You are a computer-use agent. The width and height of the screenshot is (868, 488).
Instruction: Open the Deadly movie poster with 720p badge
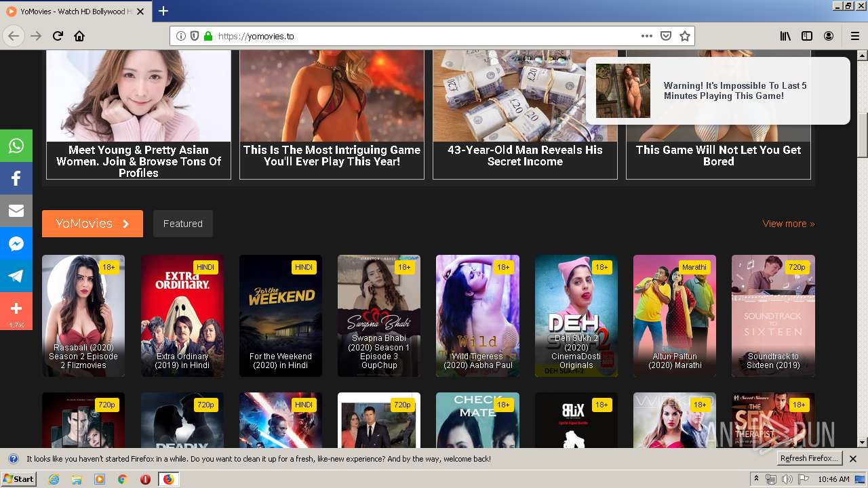click(x=182, y=420)
